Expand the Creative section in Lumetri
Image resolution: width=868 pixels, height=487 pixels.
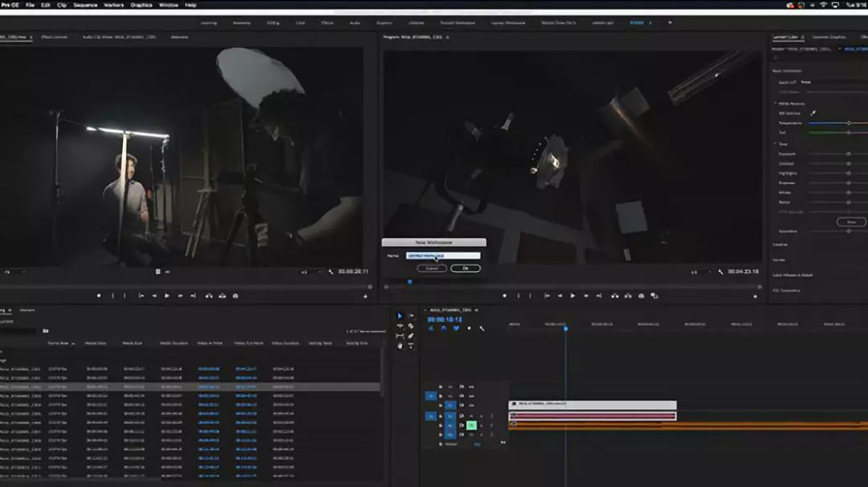(780, 244)
